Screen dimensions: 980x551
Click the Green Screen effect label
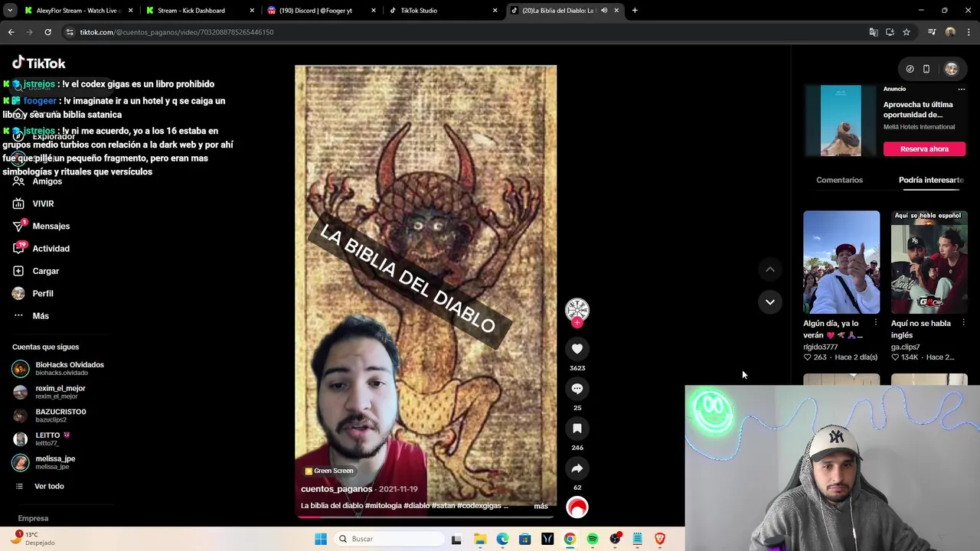329,471
